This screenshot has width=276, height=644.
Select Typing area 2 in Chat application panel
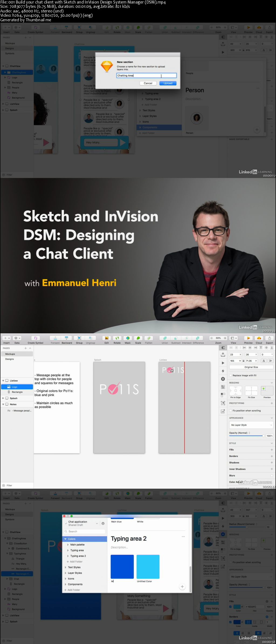[78, 556]
